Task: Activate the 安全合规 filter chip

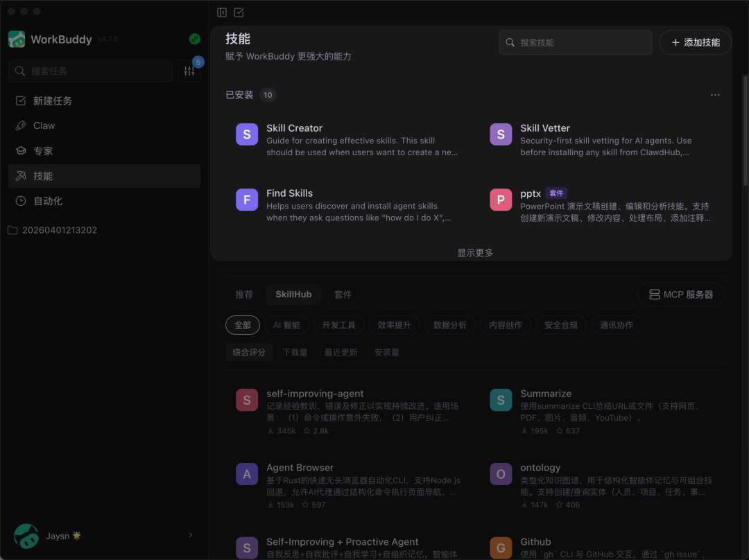Action: point(560,324)
